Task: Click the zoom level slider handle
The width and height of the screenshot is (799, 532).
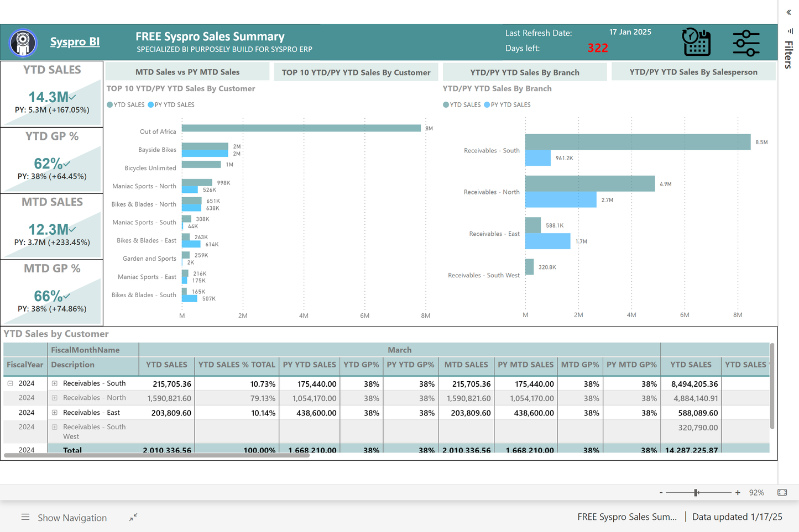Action: point(696,492)
